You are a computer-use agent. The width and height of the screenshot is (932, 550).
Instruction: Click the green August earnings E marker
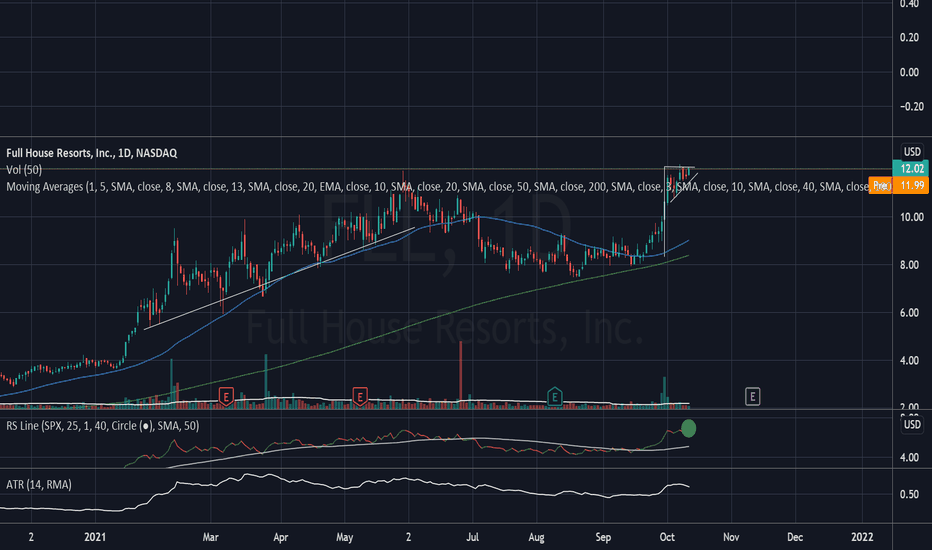[x=555, y=396]
